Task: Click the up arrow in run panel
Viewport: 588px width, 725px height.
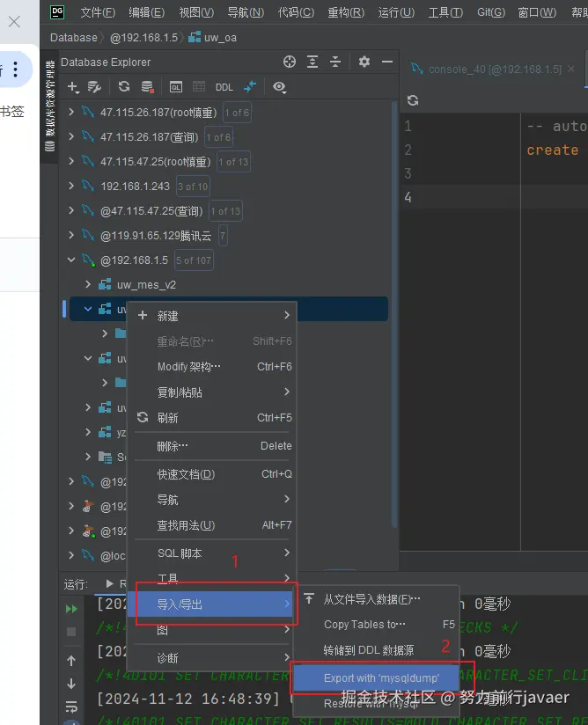Action: tap(71, 661)
